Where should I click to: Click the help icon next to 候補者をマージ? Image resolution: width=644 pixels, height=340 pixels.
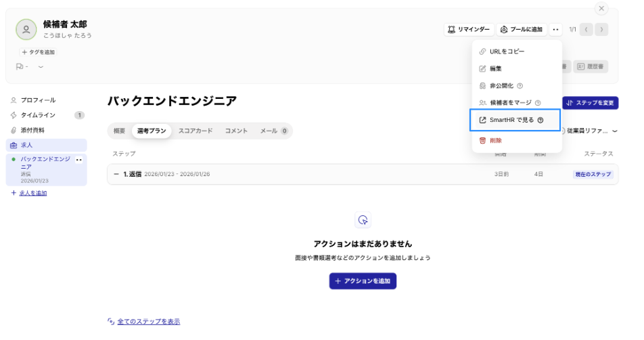[538, 103]
